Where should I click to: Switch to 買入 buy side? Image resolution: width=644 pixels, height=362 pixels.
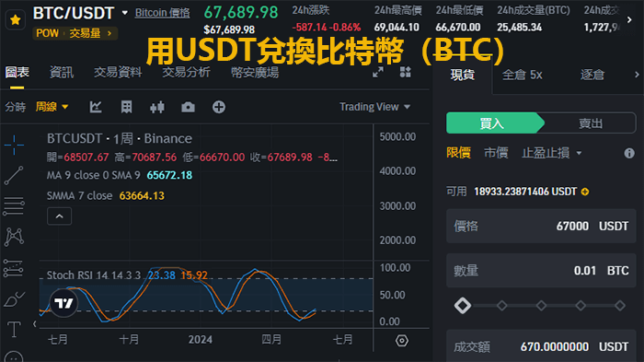click(x=492, y=123)
